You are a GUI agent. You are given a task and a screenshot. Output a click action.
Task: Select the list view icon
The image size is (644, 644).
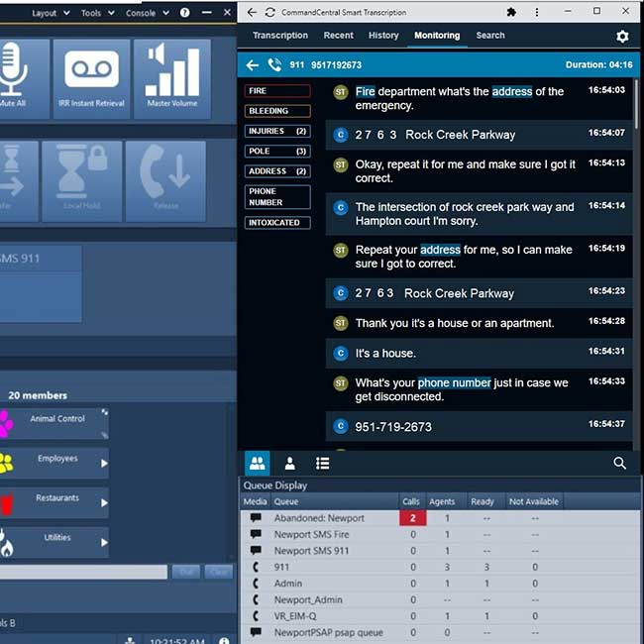(x=322, y=464)
